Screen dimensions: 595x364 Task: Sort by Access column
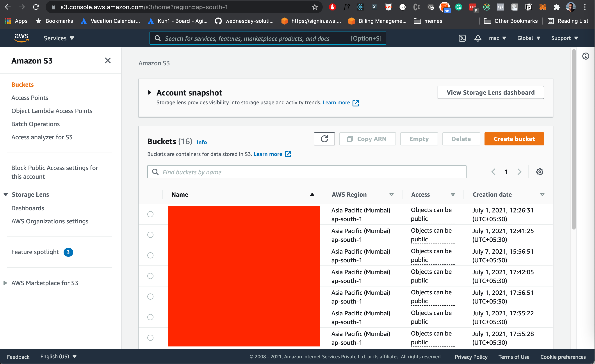453,194
